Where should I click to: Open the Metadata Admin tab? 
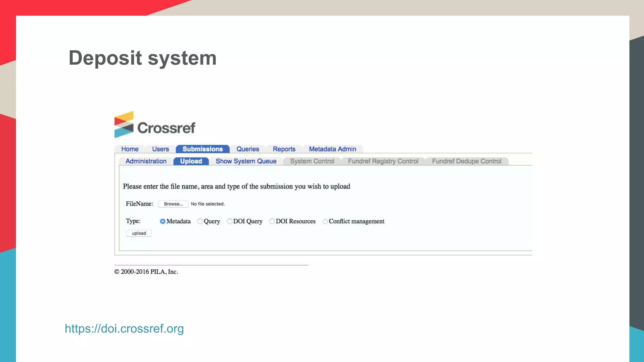[x=332, y=149]
